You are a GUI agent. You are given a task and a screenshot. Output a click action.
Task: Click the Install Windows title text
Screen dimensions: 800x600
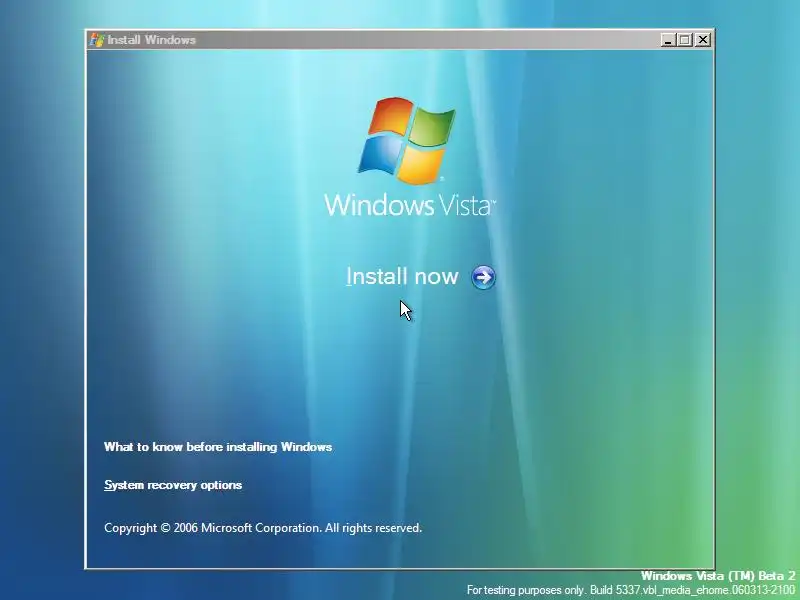click(x=152, y=40)
